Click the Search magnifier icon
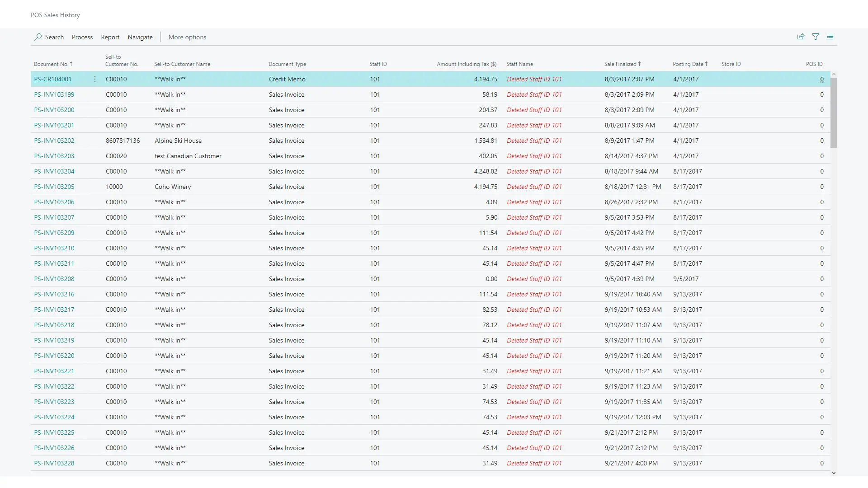 click(x=38, y=37)
